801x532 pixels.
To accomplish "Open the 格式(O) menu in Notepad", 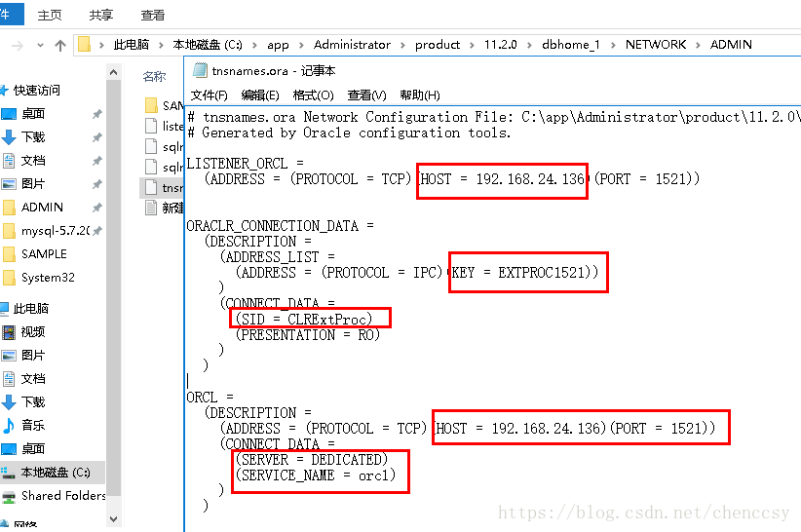I will [x=313, y=95].
